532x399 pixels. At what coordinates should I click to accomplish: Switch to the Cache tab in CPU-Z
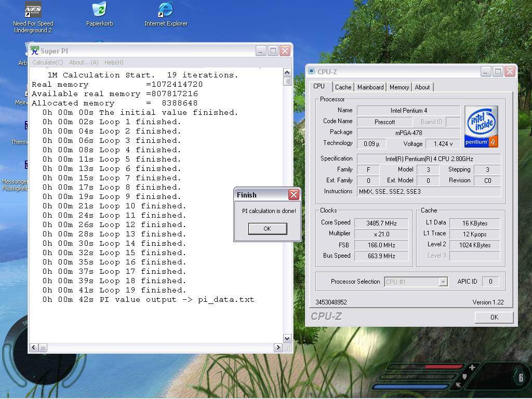point(343,87)
